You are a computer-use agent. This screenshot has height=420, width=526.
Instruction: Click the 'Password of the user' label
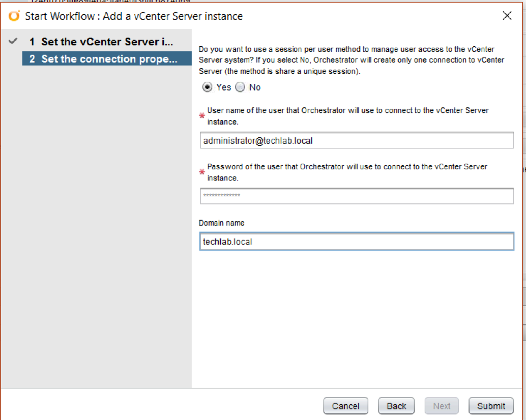click(347, 172)
